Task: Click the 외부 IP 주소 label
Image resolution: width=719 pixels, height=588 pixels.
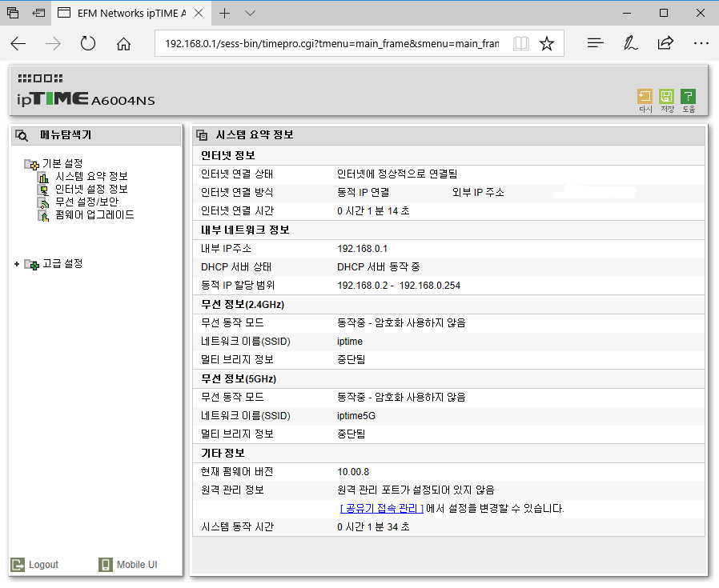Action: pos(478,193)
